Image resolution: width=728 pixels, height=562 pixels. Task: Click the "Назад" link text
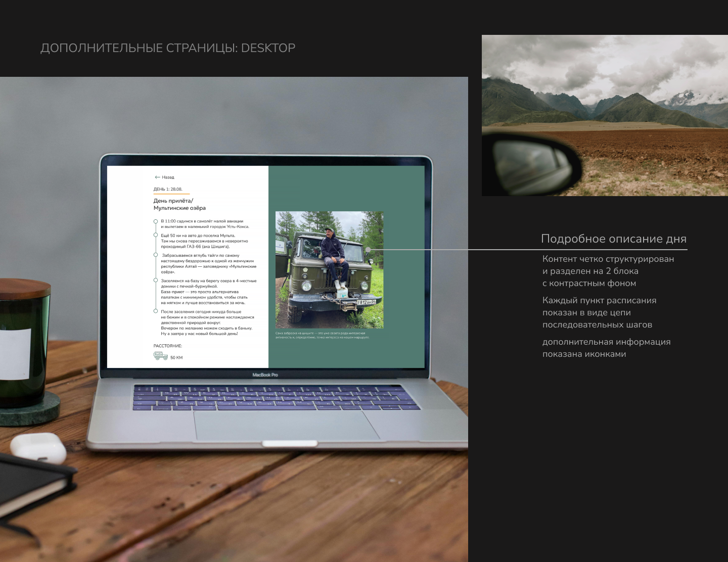coord(168,177)
